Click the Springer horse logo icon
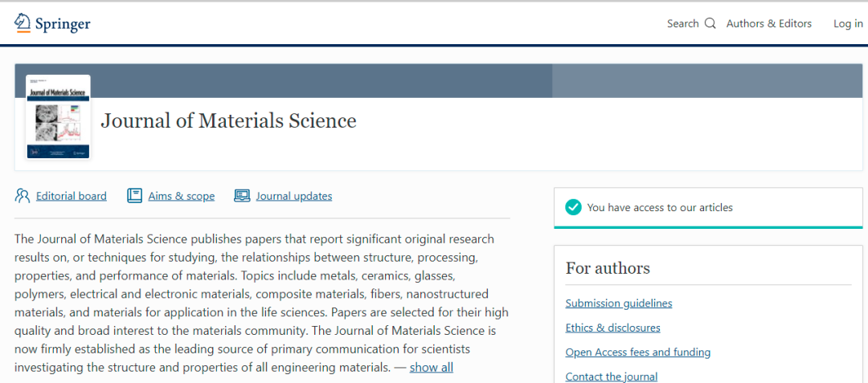This screenshot has width=868, height=383. pyautogui.click(x=23, y=22)
